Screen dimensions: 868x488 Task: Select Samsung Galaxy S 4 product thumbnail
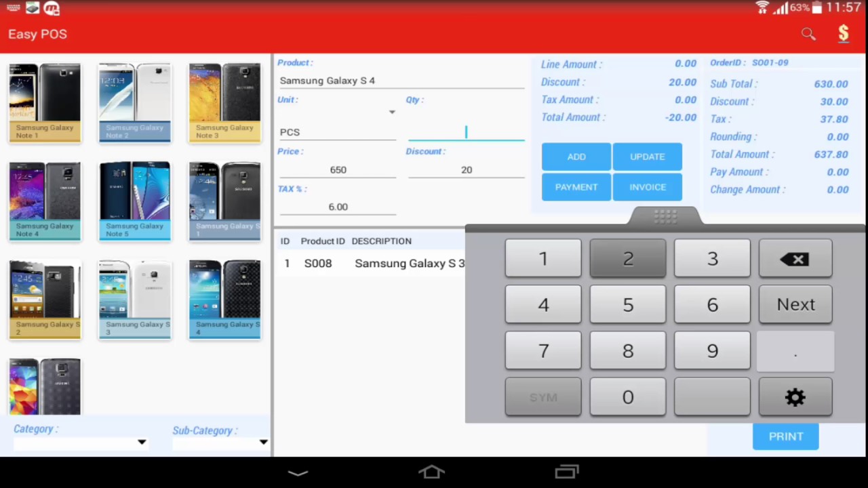(x=224, y=299)
